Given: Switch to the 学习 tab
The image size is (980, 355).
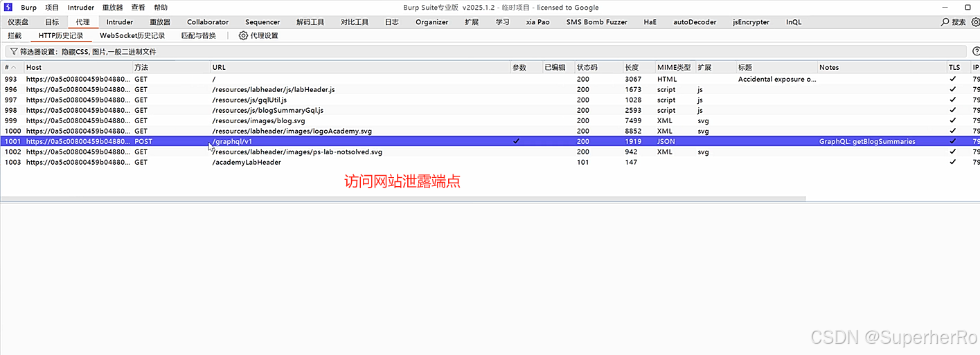Looking at the screenshot, I should tap(503, 22).
